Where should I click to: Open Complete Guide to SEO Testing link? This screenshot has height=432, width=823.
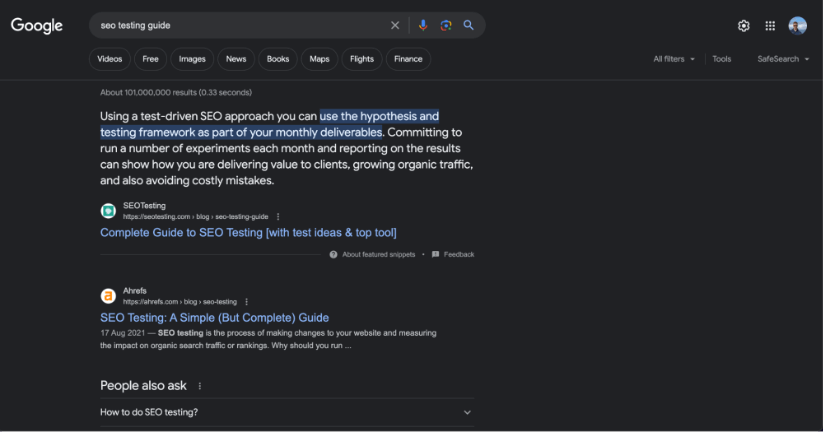click(248, 233)
